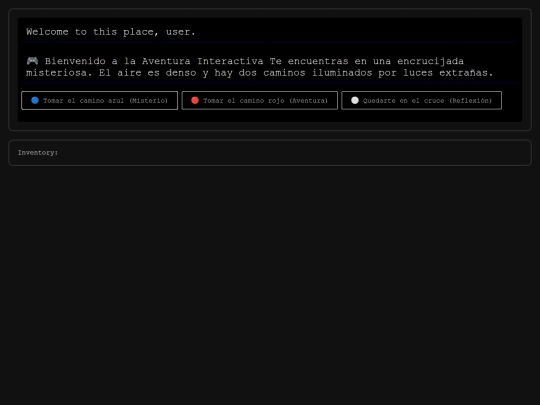The width and height of the screenshot is (540, 405).
Task: Click the 'Welcome to this place, user.' text
Action: click(x=111, y=32)
